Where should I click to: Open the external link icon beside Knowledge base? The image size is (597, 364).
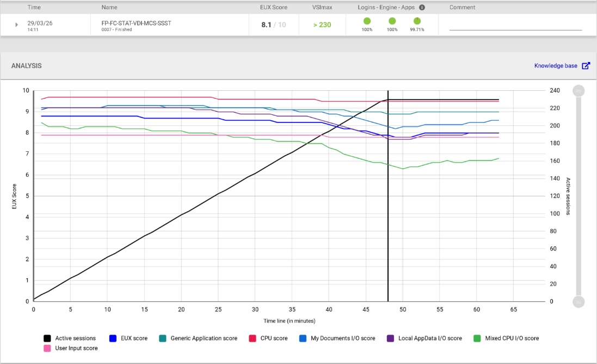click(x=586, y=66)
